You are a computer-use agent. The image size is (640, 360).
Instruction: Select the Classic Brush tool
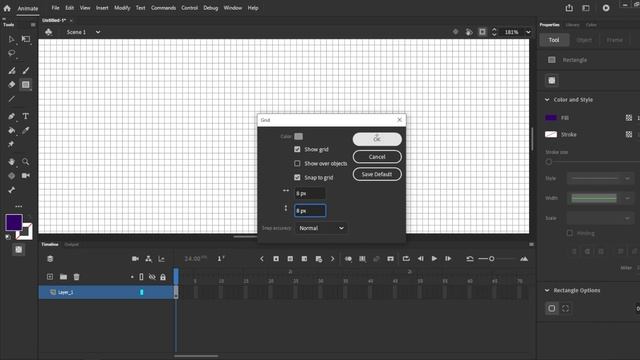[26, 71]
